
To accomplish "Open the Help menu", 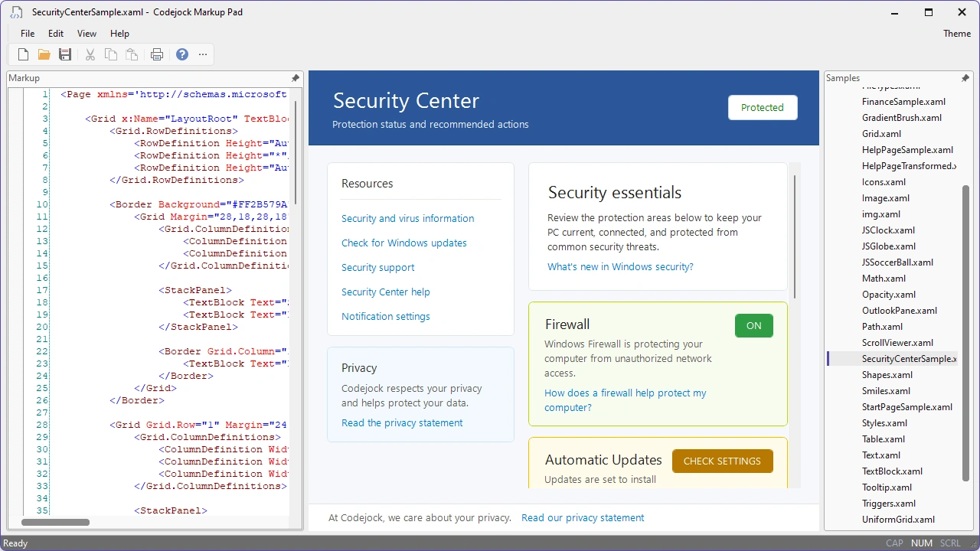I will (119, 34).
